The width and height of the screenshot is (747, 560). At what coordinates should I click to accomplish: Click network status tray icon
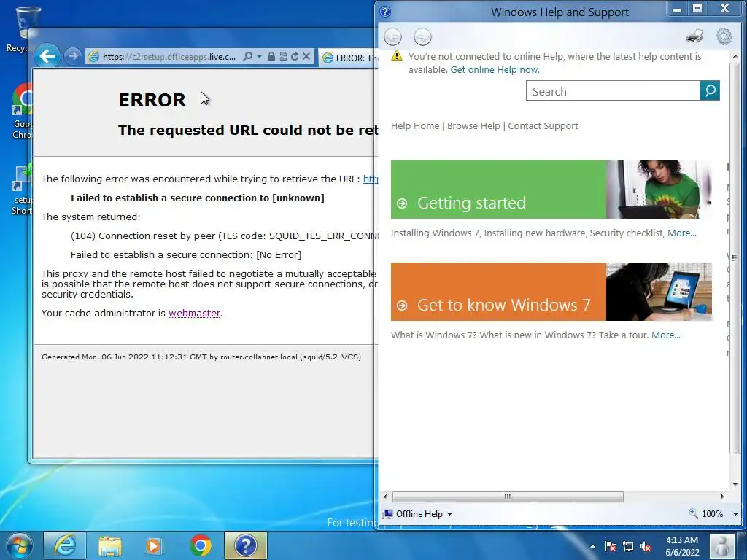coord(628,546)
